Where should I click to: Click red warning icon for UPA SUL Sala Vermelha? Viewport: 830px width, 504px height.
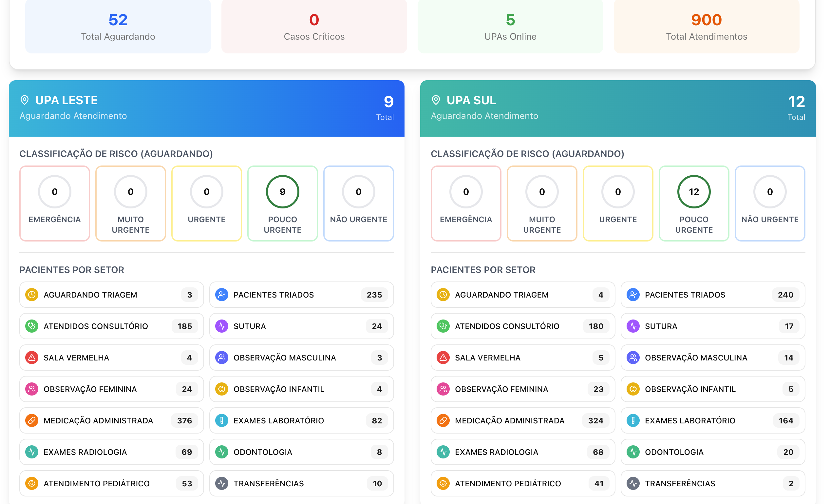(x=443, y=358)
